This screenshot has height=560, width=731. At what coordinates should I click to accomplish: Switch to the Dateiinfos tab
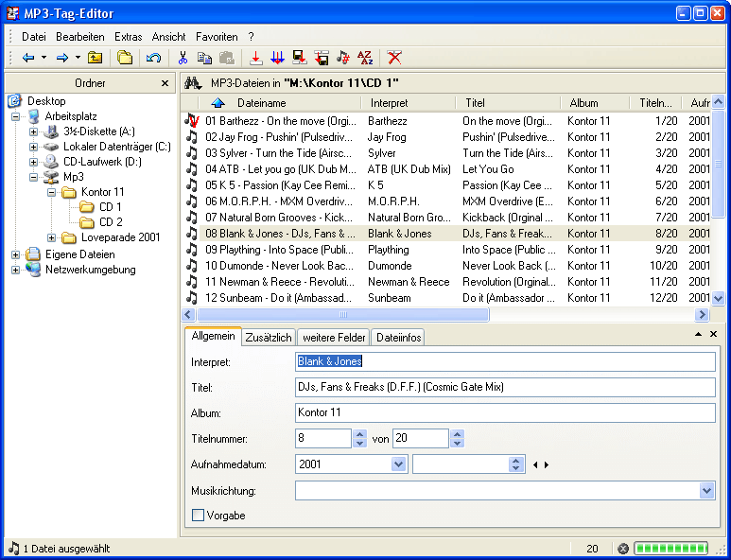pyautogui.click(x=398, y=337)
